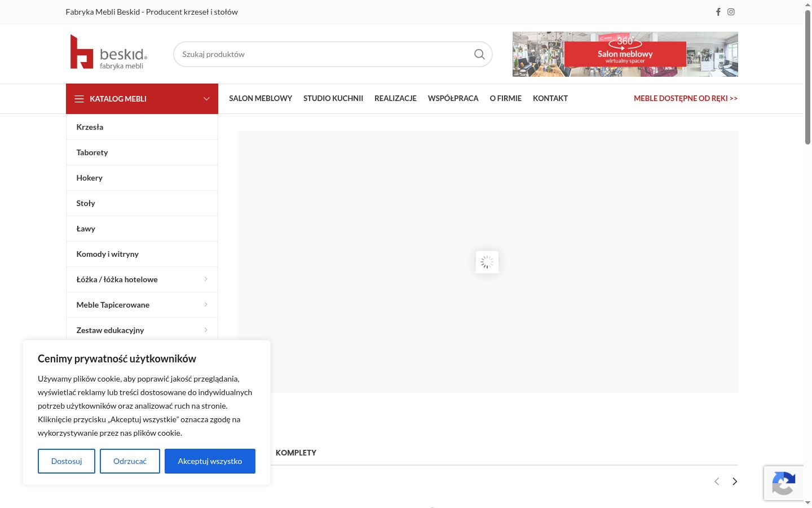Open Komody i witryny category
This screenshot has width=812, height=508.
pos(142,254)
